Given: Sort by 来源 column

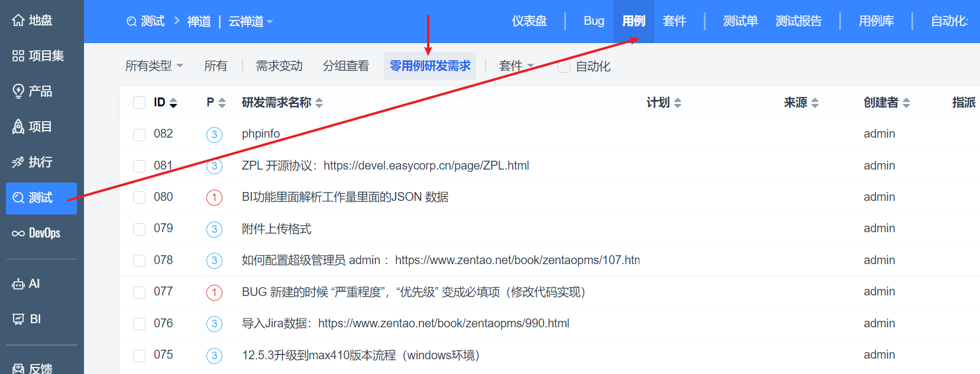Looking at the screenshot, I should coord(801,103).
